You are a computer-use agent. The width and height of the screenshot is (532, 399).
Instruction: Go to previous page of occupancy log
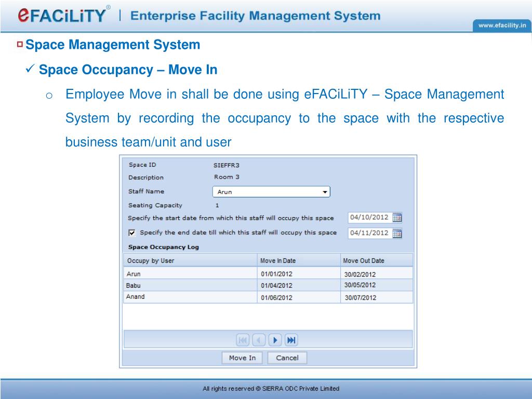(x=259, y=340)
